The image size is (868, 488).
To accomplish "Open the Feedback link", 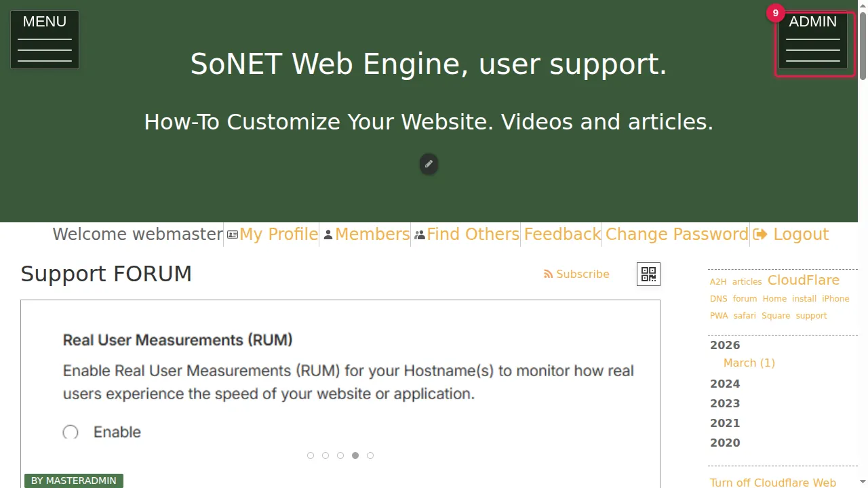I will click(x=562, y=235).
